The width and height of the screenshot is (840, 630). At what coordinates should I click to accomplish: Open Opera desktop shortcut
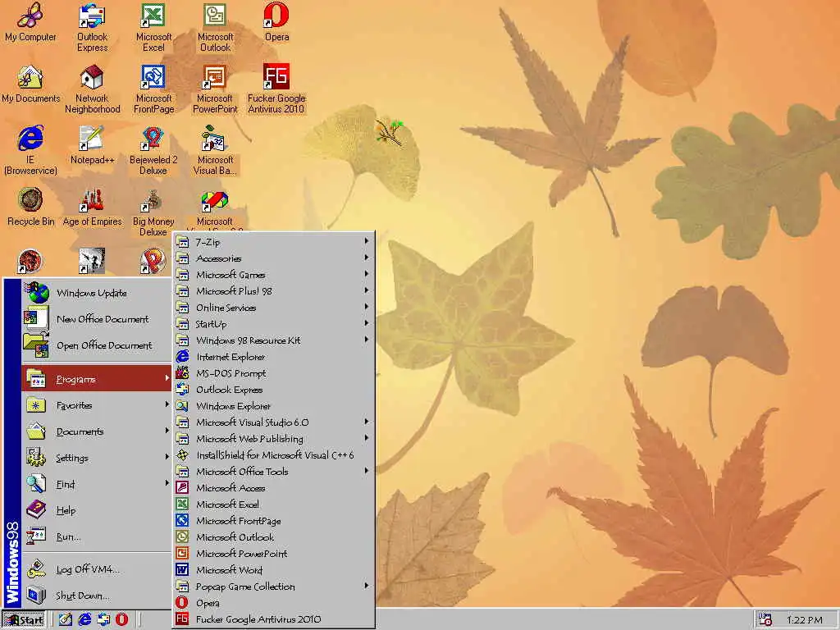point(276,22)
